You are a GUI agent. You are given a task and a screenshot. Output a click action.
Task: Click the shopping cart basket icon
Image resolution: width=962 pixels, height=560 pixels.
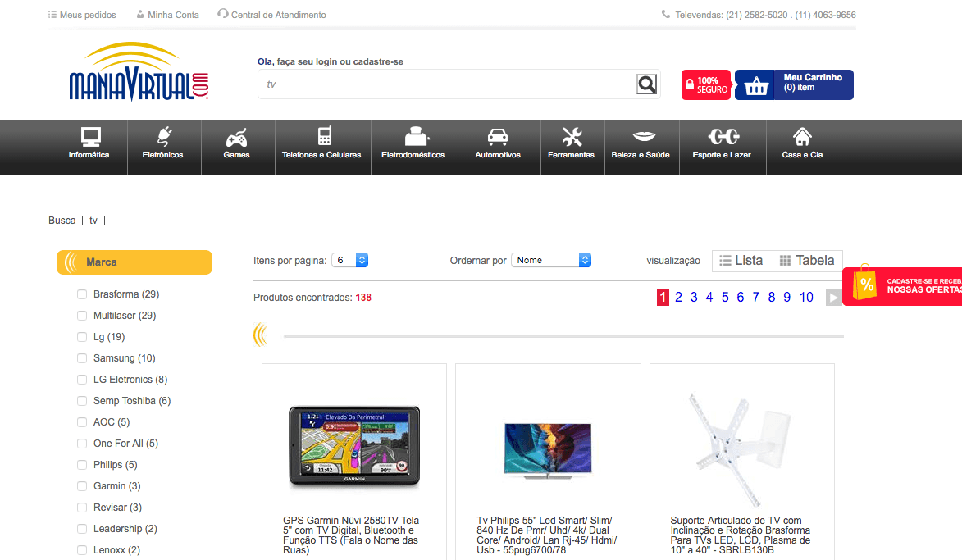(x=756, y=85)
